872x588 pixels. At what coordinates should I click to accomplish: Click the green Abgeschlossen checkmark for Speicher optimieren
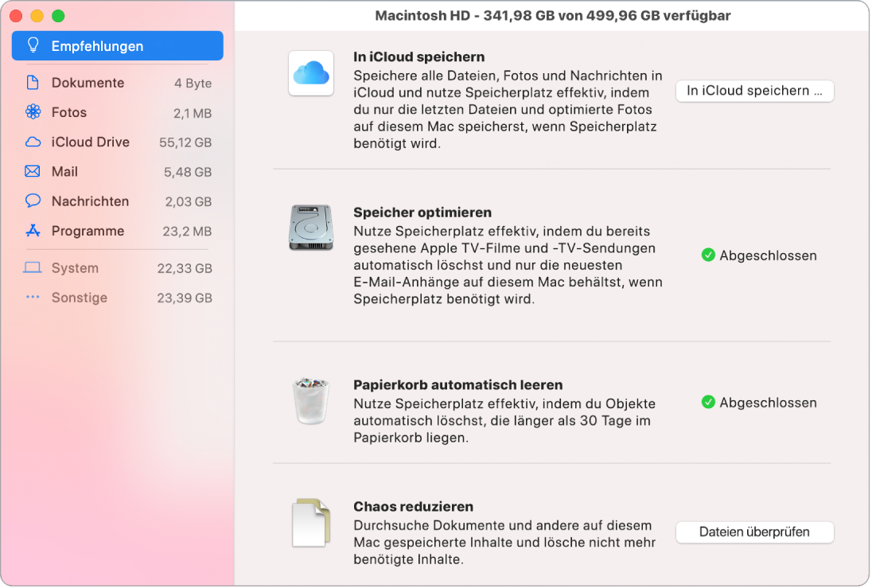coord(708,255)
